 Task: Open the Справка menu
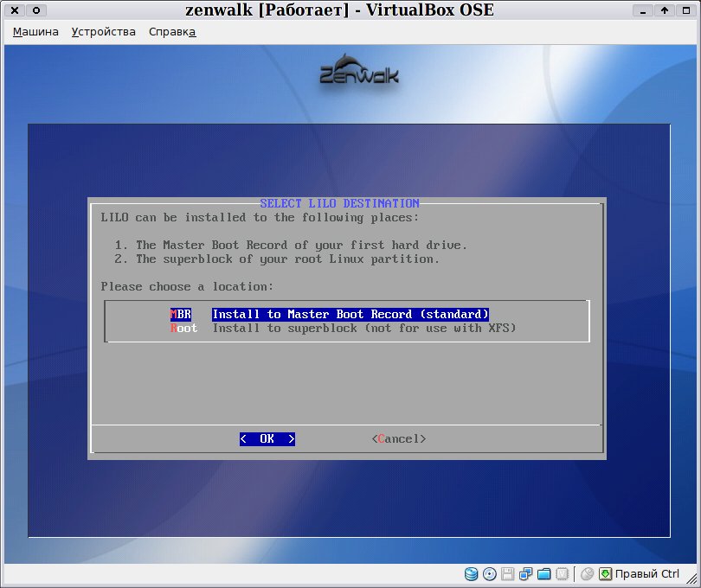click(172, 32)
